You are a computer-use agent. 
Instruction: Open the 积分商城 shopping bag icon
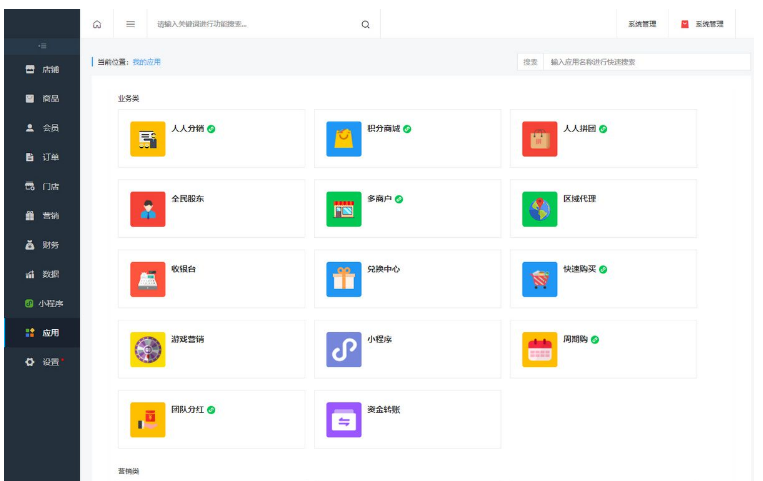[344, 139]
